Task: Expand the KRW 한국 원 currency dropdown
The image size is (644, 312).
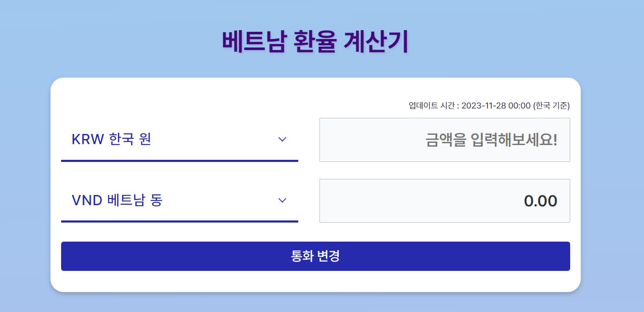Action: 179,139
